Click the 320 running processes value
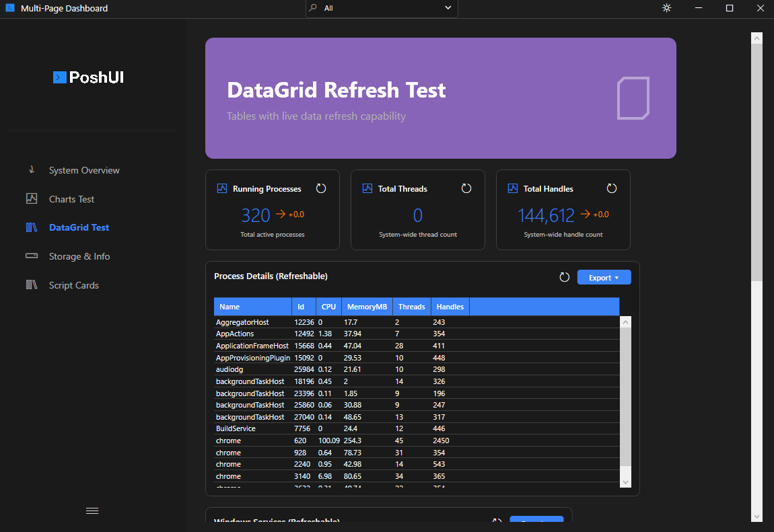774x532 pixels. pyautogui.click(x=256, y=215)
